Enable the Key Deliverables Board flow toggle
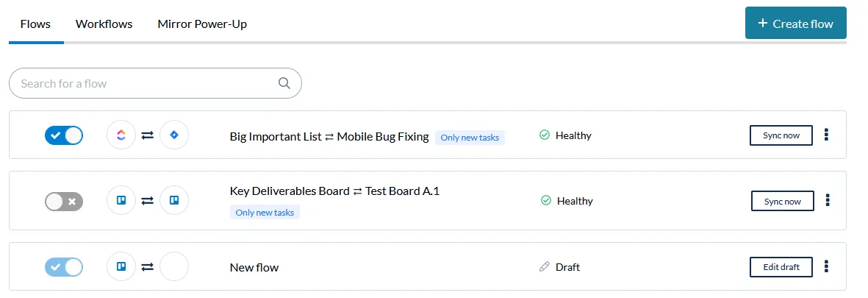 tap(64, 201)
